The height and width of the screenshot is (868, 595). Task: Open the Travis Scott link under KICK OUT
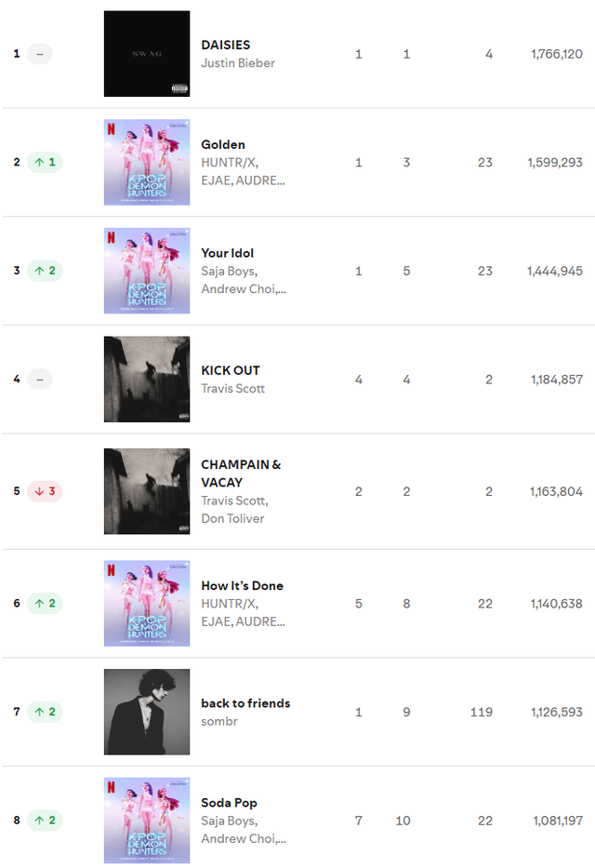[233, 388]
